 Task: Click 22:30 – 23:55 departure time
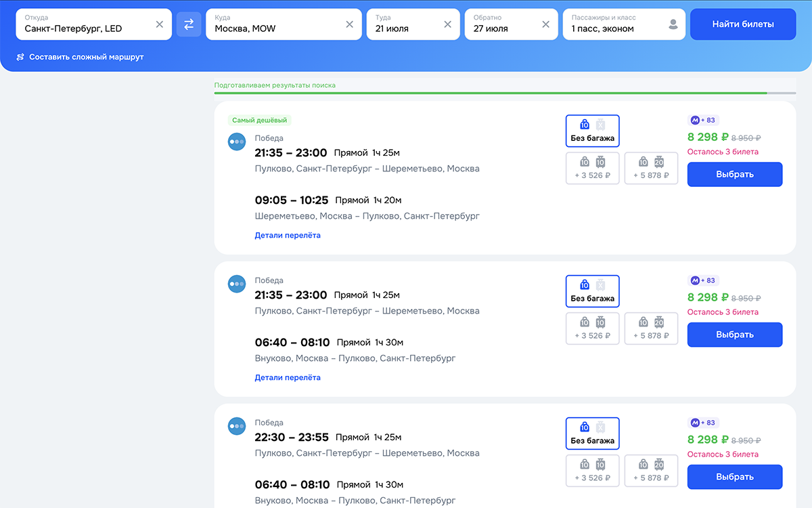point(292,438)
